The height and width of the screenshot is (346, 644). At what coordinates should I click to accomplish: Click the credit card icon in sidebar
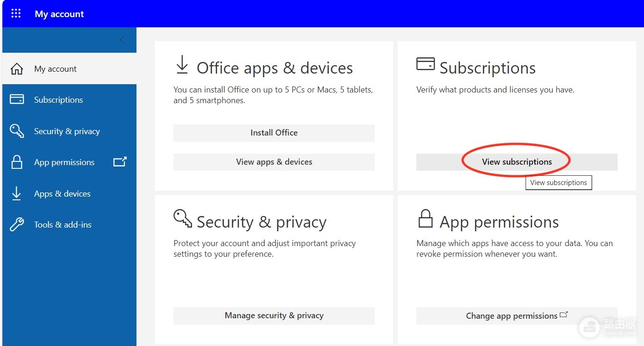tap(17, 99)
